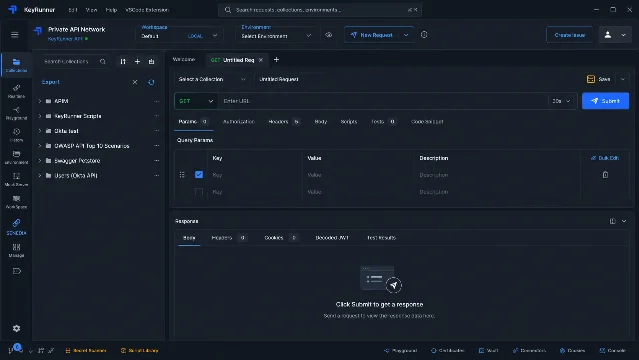Open the Select a Collection dropdown
The image size is (639, 360).
tap(212, 79)
